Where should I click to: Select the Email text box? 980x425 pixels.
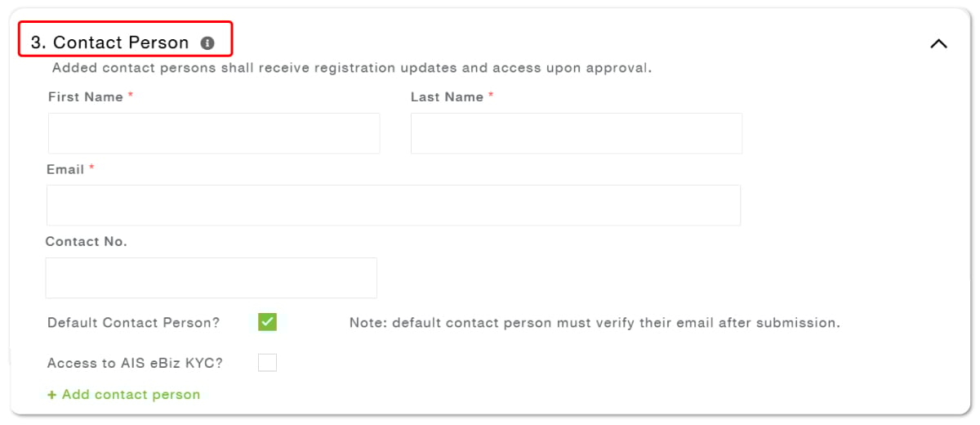pyautogui.click(x=394, y=205)
